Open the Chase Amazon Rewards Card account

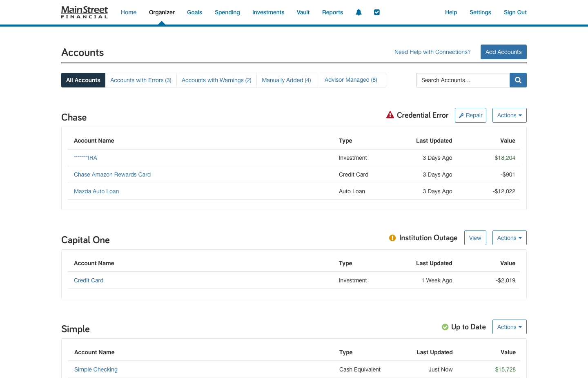[x=112, y=174]
